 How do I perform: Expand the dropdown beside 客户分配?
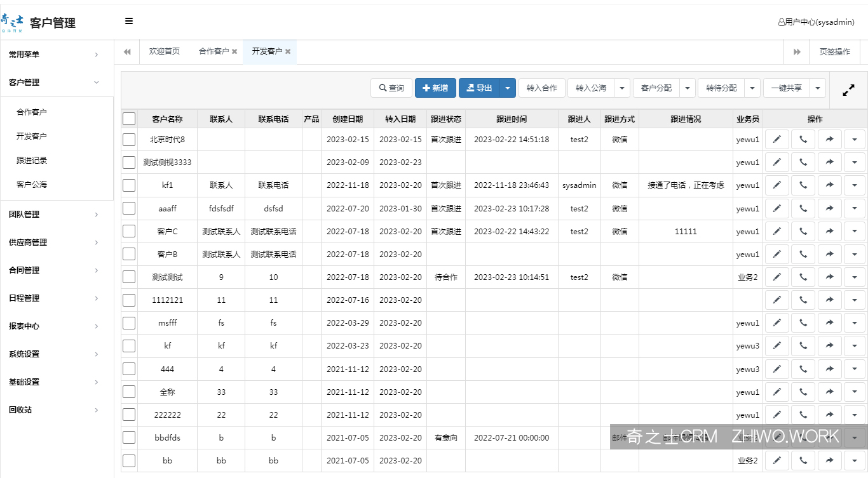click(688, 88)
